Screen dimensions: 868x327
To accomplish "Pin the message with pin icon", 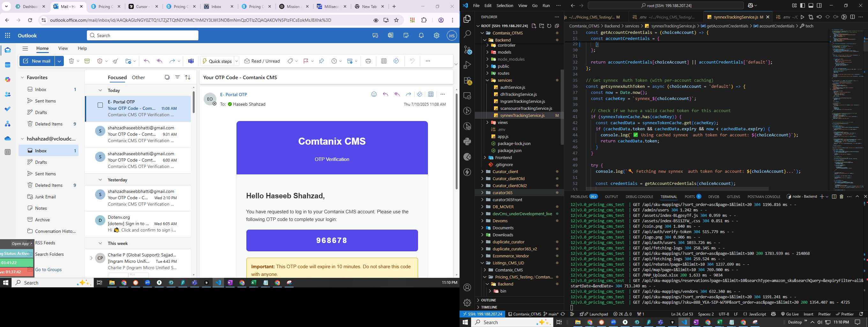I will 321,61.
